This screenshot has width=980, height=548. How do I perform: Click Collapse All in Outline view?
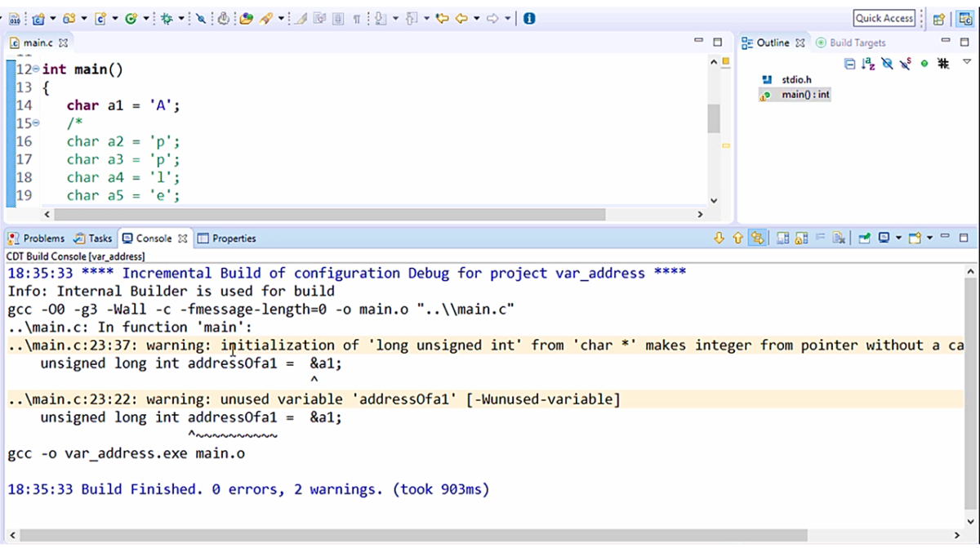[849, 64]
